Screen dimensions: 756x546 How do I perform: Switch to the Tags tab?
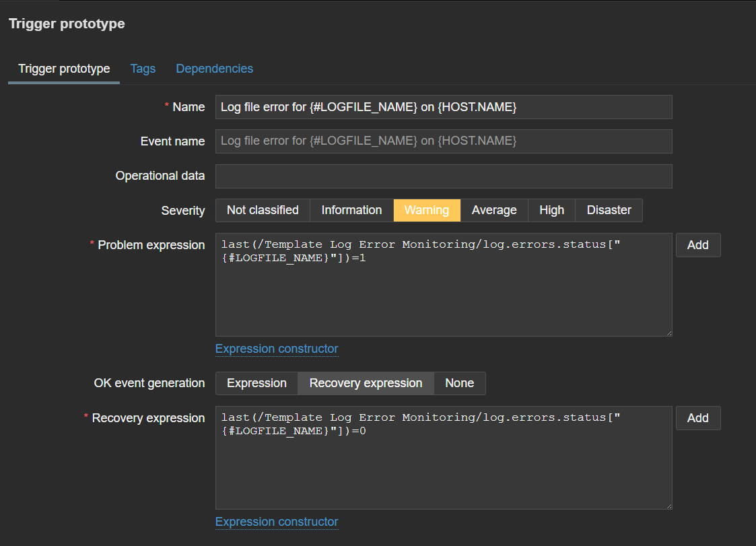[143, 69]
